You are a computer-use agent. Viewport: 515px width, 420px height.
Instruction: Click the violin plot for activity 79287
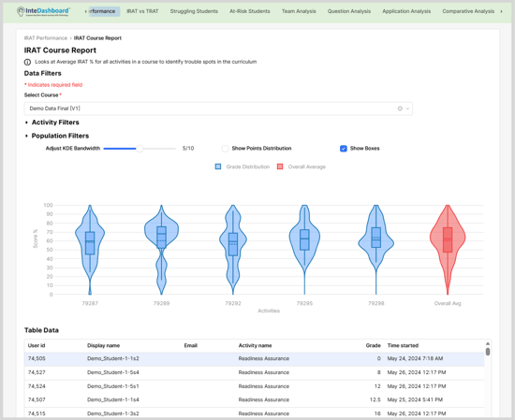click(x=90, y=250)
